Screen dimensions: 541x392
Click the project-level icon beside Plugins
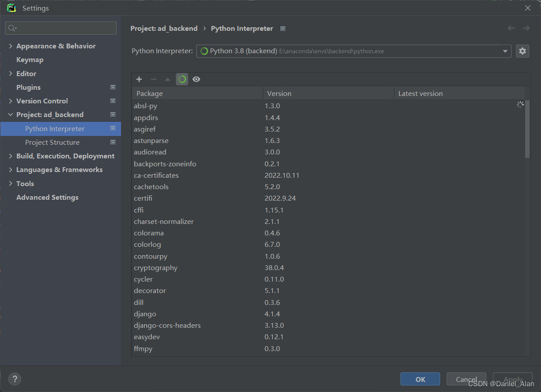click(113, 87)
